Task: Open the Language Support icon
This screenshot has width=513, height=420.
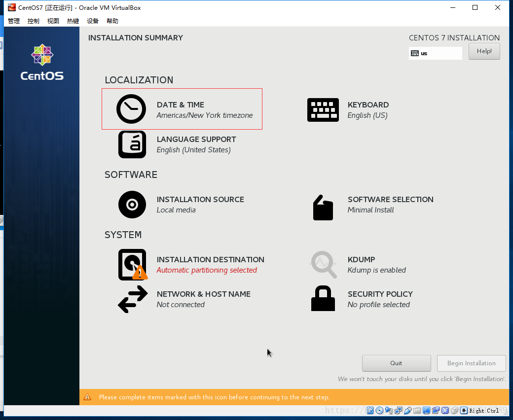Action: (x=132, y=144)
